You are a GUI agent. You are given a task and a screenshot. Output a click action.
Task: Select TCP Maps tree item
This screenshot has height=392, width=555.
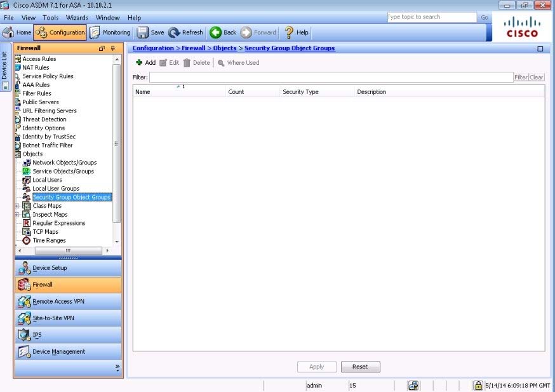pos(45,232)
